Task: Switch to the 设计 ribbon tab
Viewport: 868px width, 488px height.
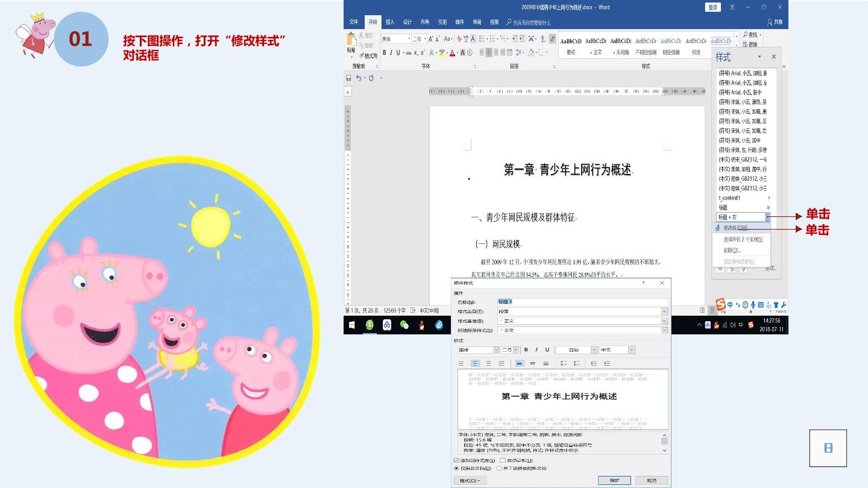Action: pyautogui.click(x=407, y=22)
